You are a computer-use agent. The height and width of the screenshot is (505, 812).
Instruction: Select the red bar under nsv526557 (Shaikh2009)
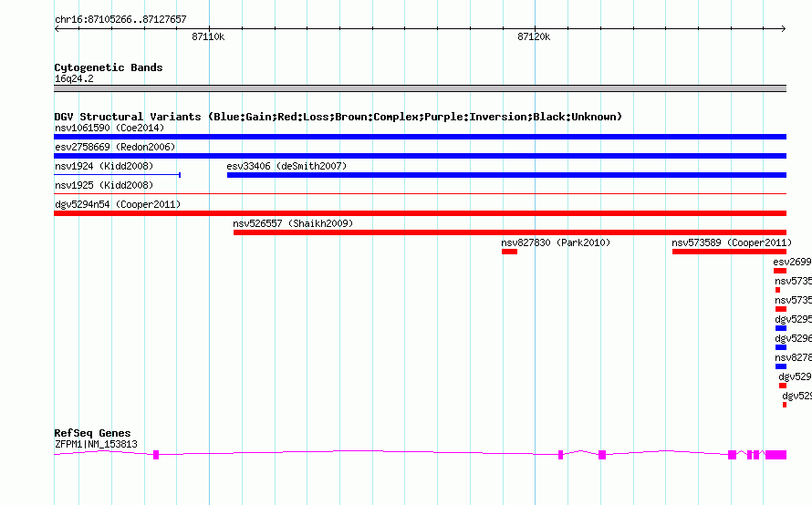tap(510, 232)
